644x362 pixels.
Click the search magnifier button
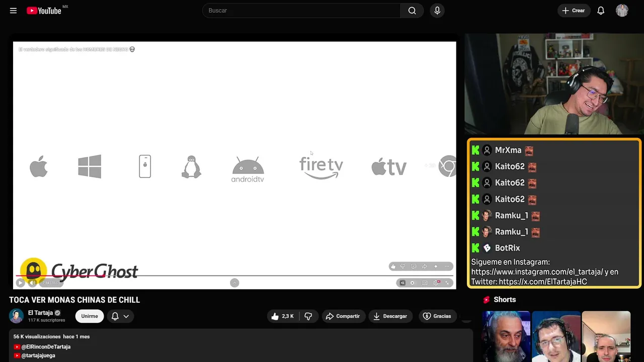pyautogui.click(x=412, y=11)
